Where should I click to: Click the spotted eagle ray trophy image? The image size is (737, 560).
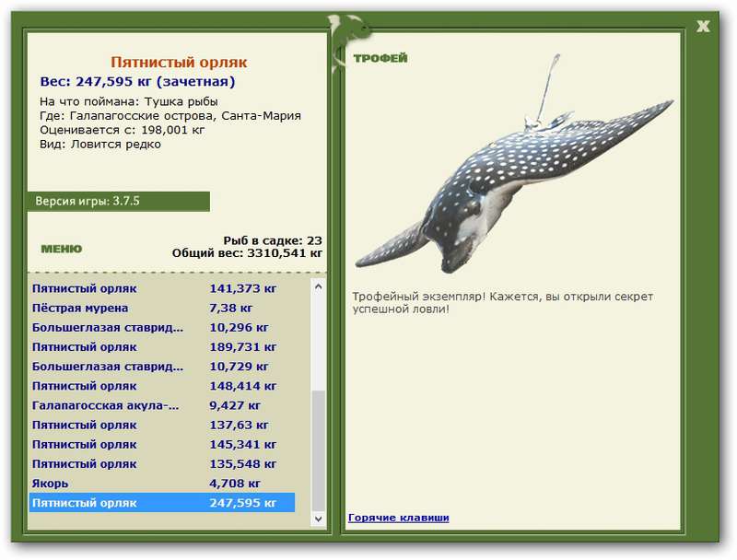[514, 164]
